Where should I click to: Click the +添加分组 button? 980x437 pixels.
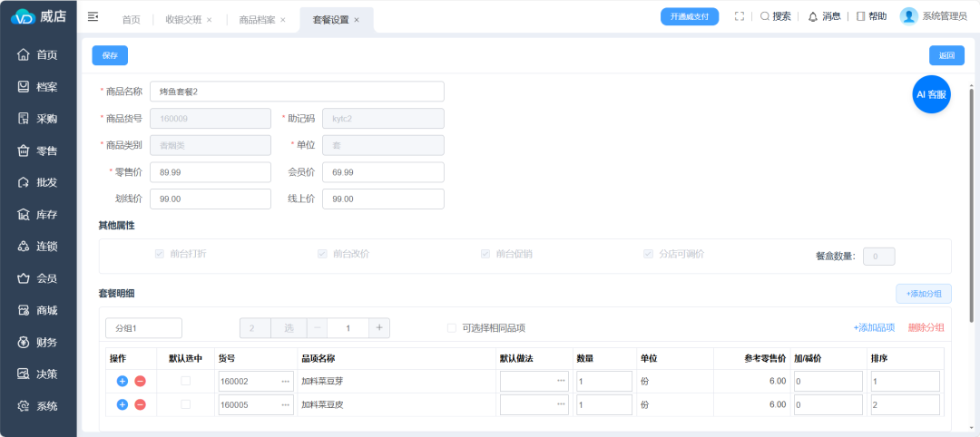pos(924,294)
